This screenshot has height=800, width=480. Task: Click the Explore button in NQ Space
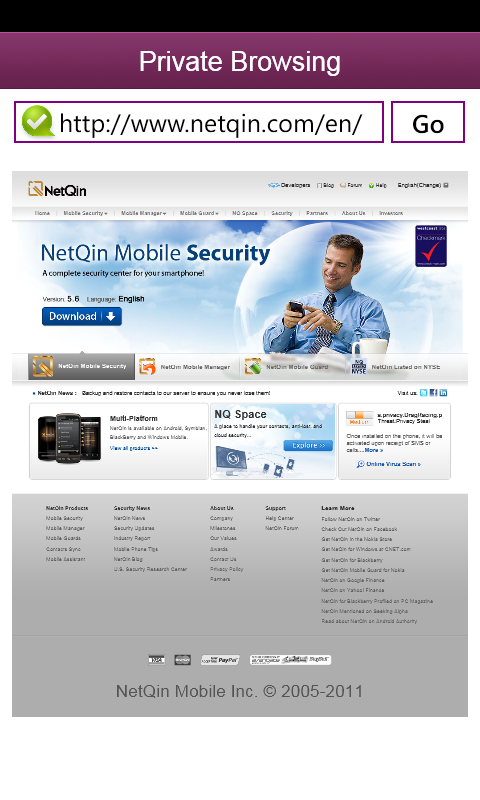pyautogui.click(x=308, y=445)
